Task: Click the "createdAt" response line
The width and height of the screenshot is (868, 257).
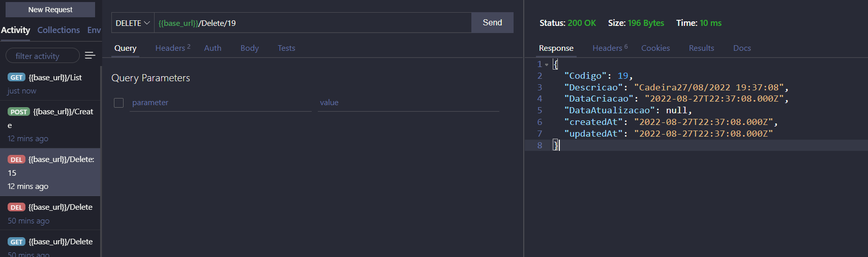Action: coord(671,122)
